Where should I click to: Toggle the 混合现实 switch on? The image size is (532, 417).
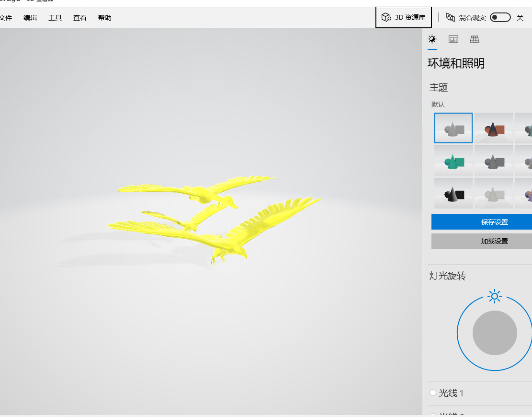(x=500, y=18)
